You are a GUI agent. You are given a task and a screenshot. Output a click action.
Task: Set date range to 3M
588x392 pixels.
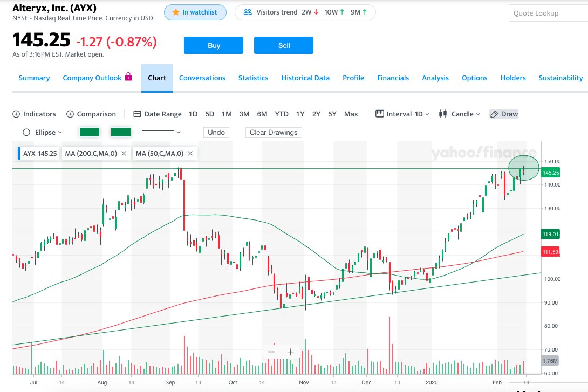(x=244, y=114)
